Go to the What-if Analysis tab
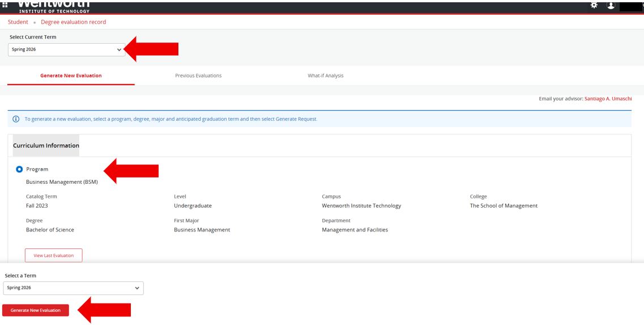Image resolution: width=644 pixels, height=325 pixels. coord(325,75)
